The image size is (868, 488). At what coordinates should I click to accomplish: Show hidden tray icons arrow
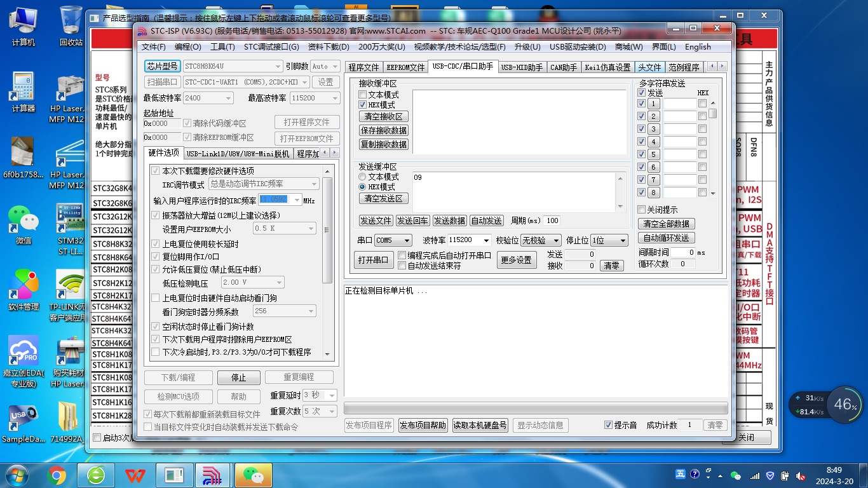click(x=721, y=475)
